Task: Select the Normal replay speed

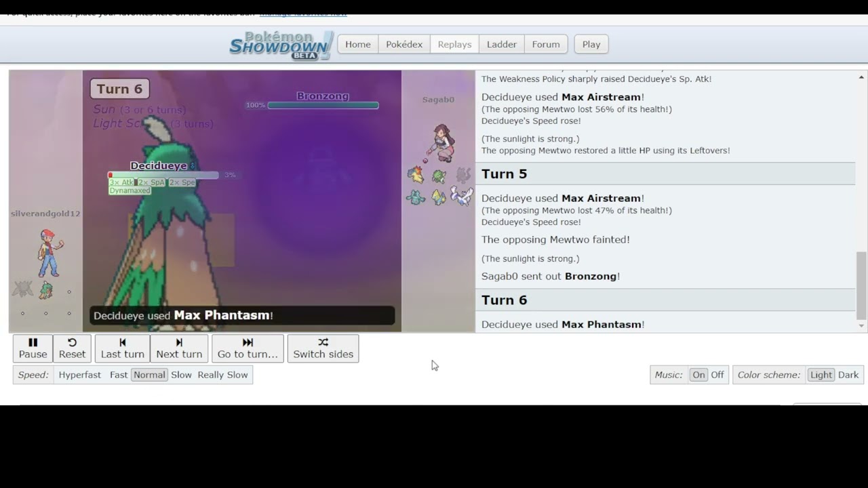Action: [149, 375]
